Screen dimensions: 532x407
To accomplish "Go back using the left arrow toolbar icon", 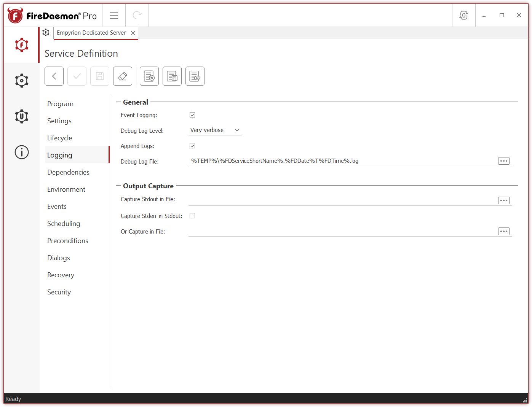I will [x=54, y=76].
